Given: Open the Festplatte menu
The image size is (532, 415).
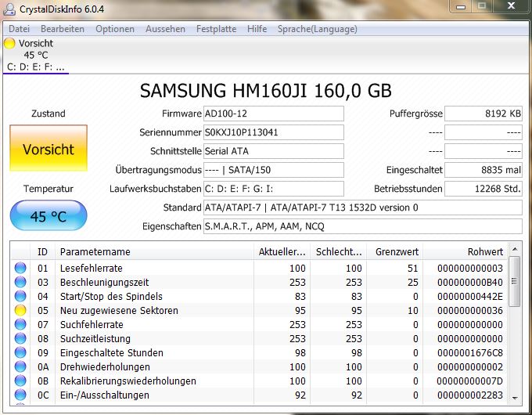Looking at the screenshot, I should click(216, 29).
